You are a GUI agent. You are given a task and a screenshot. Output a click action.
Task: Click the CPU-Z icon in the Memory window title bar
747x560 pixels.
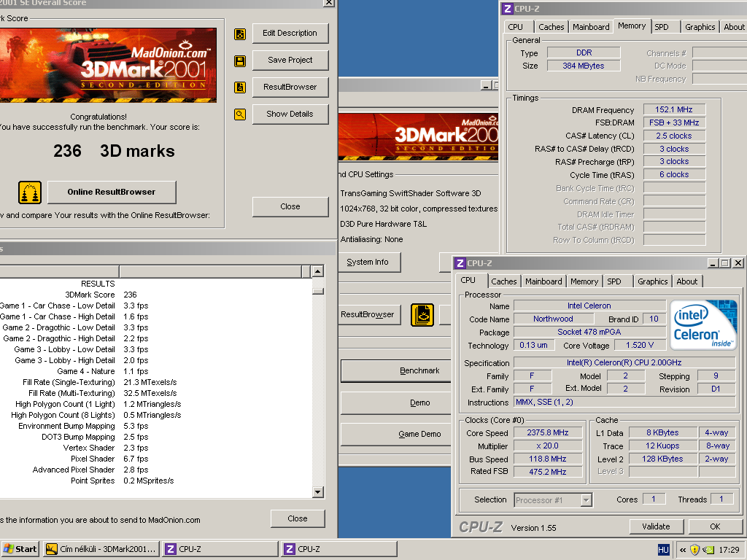pyautogui.click(x=508, y=9)
